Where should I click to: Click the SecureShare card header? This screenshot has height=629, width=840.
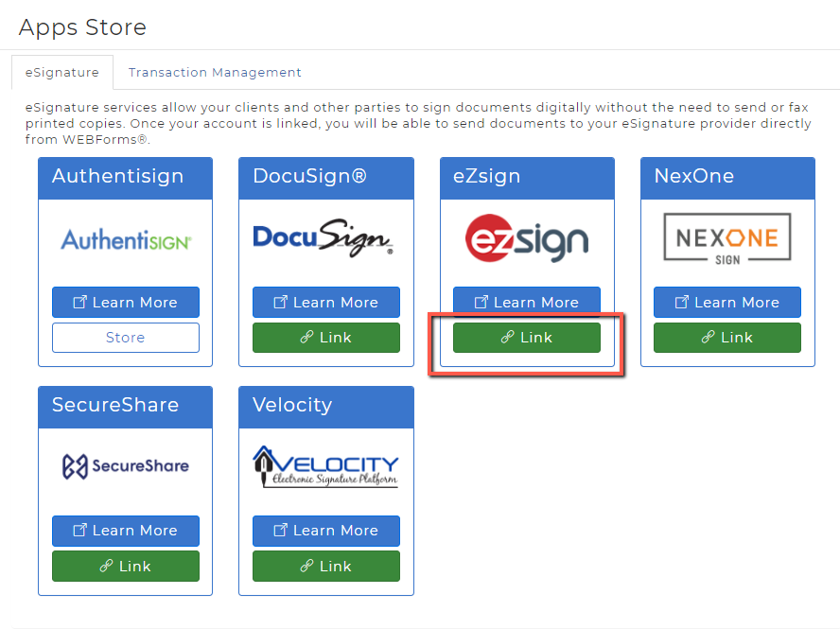point(126,407)
